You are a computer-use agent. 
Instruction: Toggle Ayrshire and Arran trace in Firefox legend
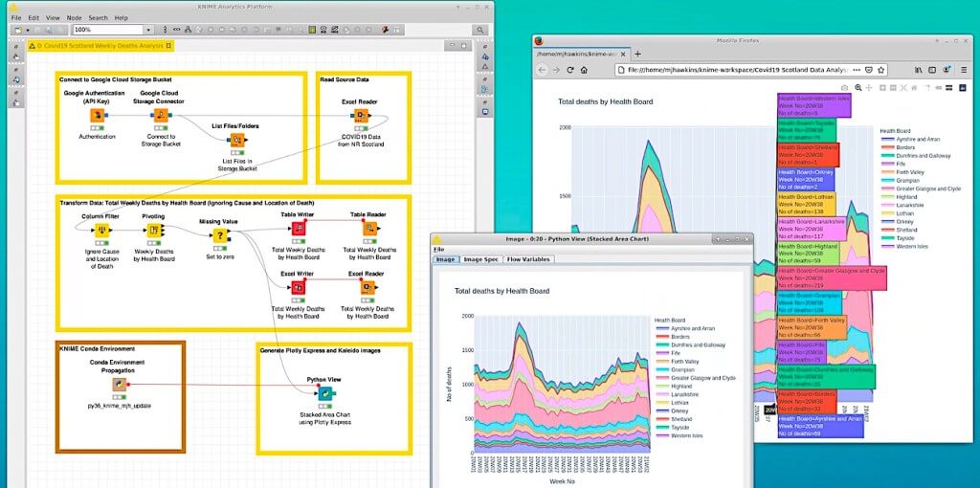pyautogui.click(x=909, y=140)
